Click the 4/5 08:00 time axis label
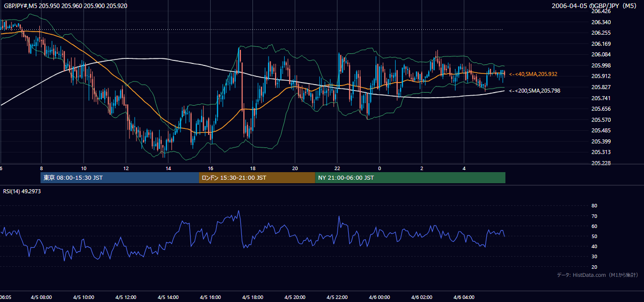 [41, 297]
